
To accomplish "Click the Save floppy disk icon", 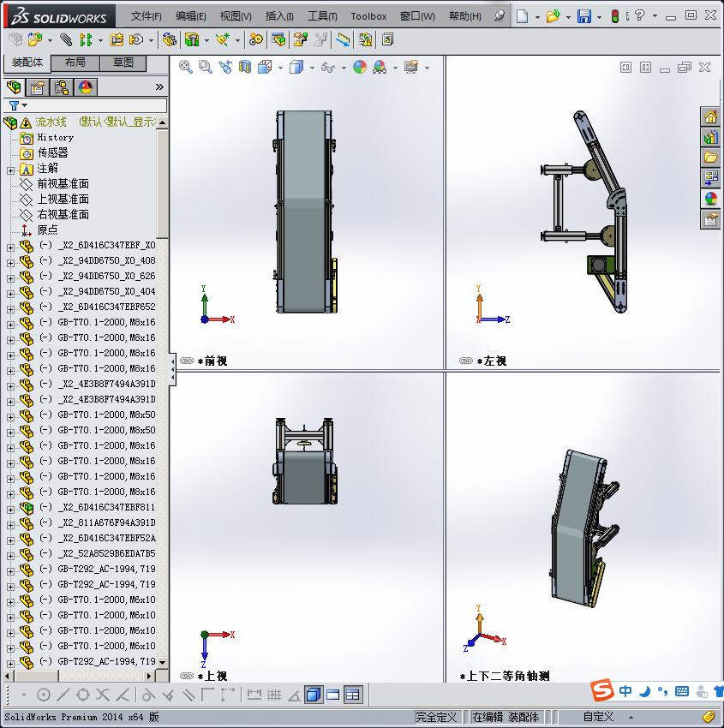I will (583, 16).
